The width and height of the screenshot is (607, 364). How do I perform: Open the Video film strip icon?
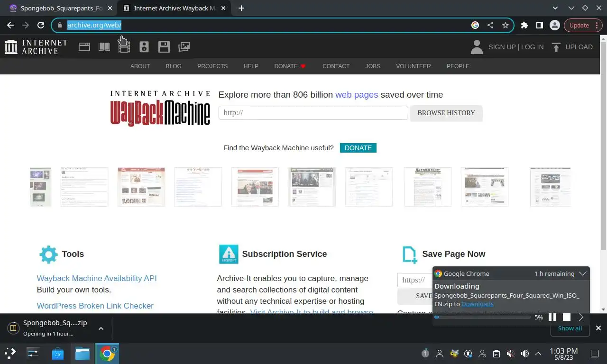[x=124, y=46]
